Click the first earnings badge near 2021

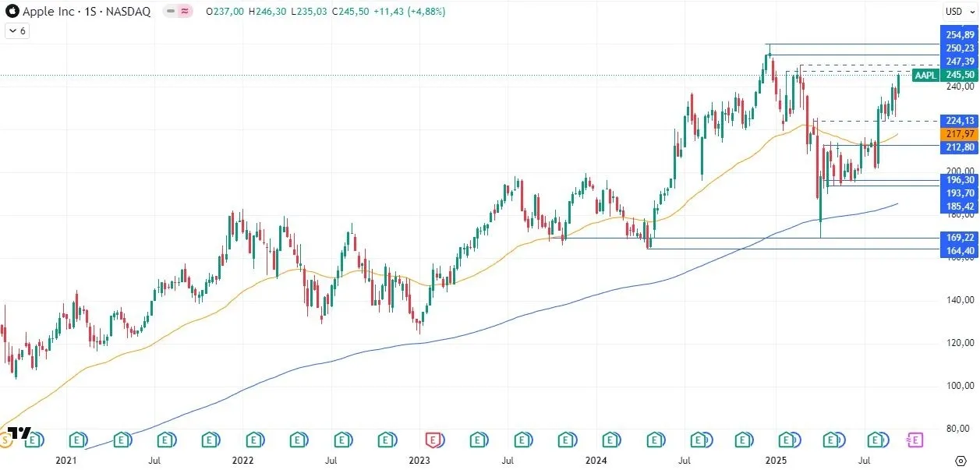(x=33, y=440)
